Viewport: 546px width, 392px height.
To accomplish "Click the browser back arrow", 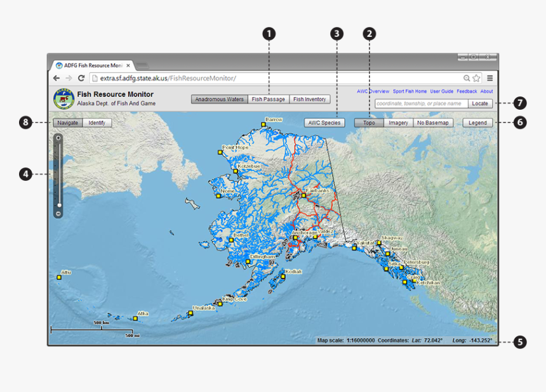I will [x=57, y=78].
